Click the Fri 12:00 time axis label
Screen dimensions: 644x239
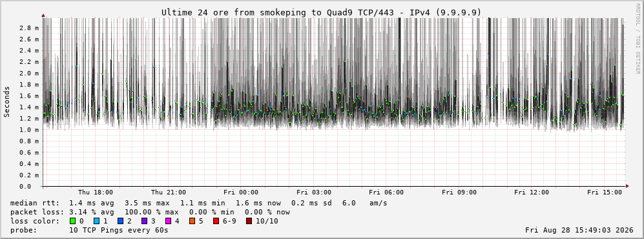click(x=532, y=192)
